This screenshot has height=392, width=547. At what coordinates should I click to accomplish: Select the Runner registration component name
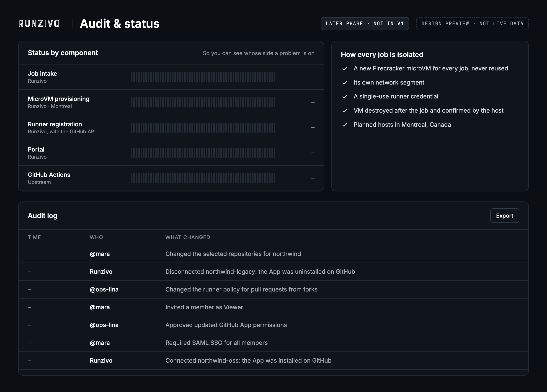click(x=55, y=124)
